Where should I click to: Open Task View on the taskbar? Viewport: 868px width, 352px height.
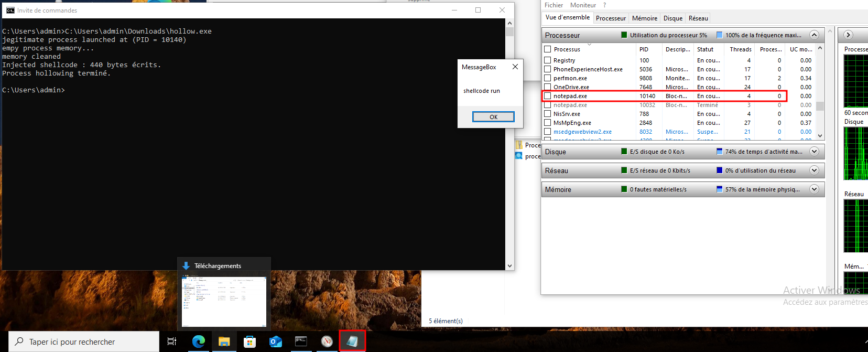pos(172,342)
